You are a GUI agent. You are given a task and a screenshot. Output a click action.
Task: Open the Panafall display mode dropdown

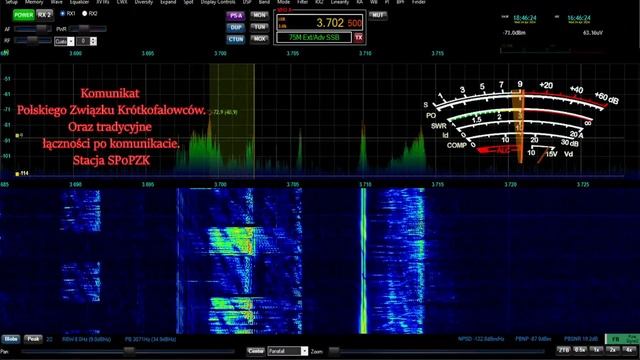[x=288, y=351]
